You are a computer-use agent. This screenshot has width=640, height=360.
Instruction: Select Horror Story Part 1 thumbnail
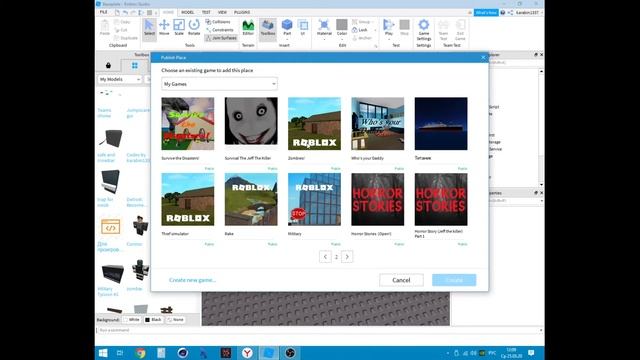(441, 199)
